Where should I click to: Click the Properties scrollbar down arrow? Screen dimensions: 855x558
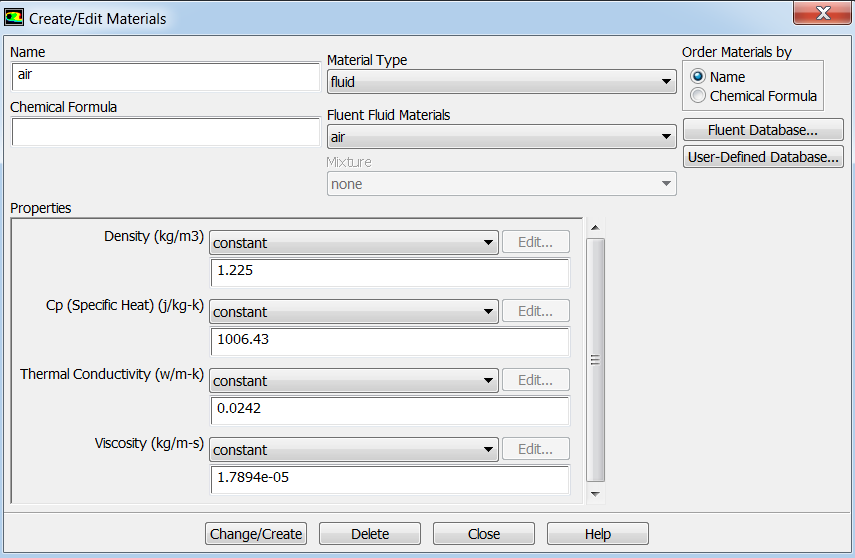[595, 494]
